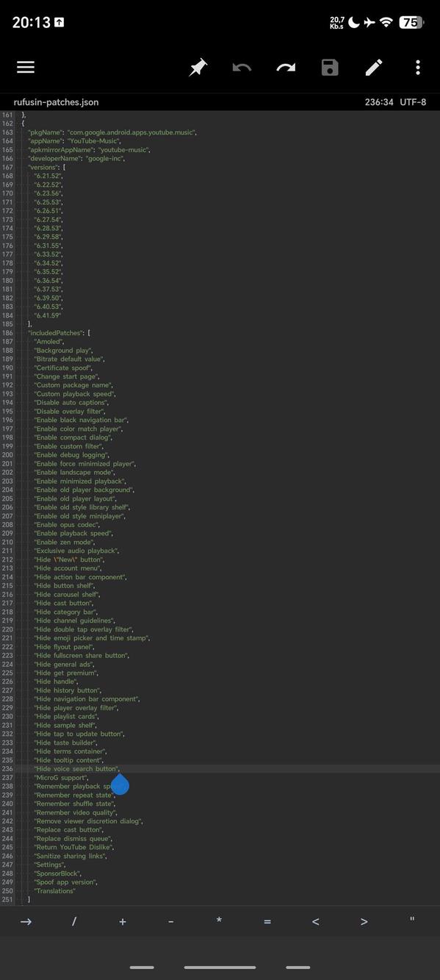This screenshot has height=980, width=440.
Task: Redo the last change
Action: click(285, 67)
